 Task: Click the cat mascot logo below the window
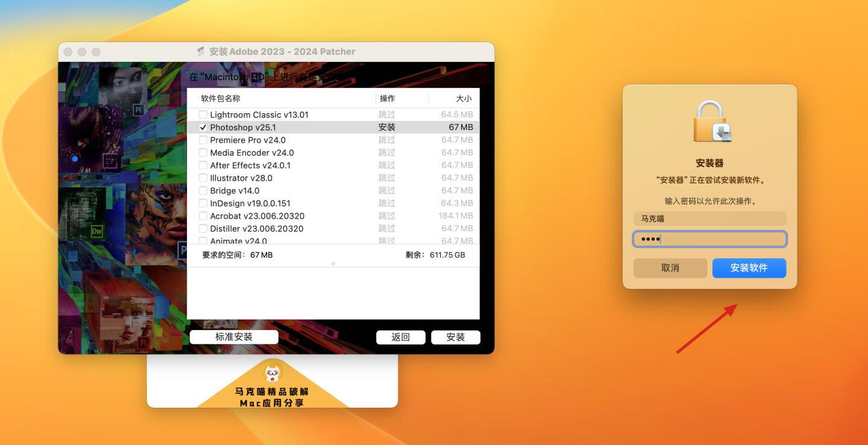point(273,373)
